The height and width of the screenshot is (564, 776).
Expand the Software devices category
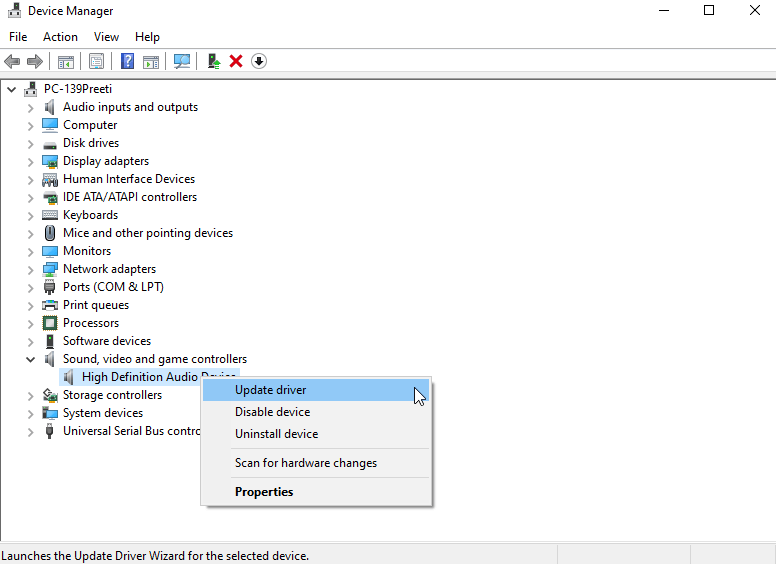(x=31, y=342)
